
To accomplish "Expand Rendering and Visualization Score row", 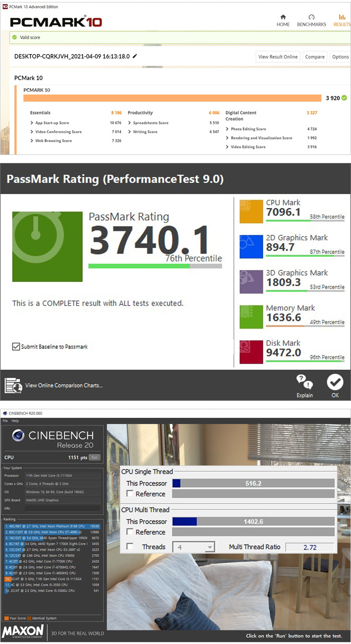I will coord(228,138).
